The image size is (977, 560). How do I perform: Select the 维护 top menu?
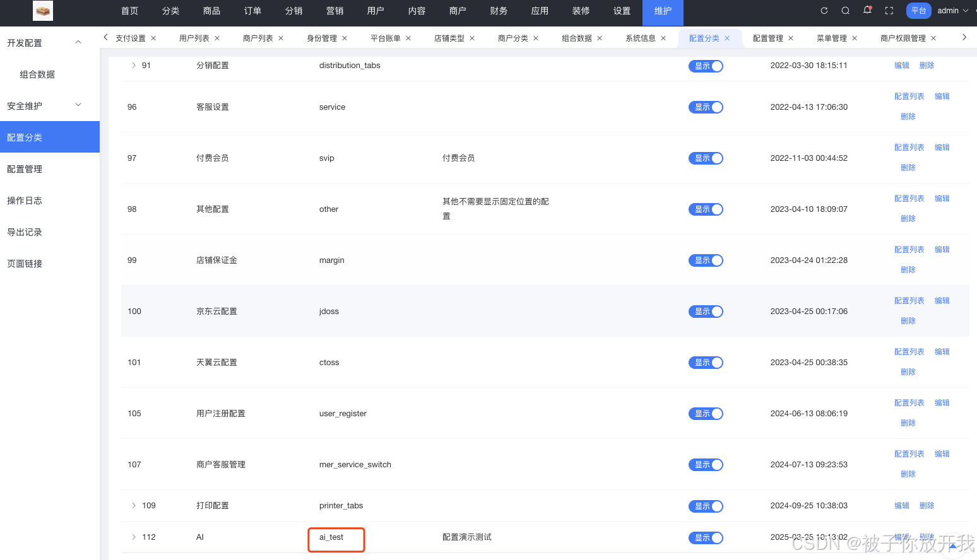click(663, 11)
